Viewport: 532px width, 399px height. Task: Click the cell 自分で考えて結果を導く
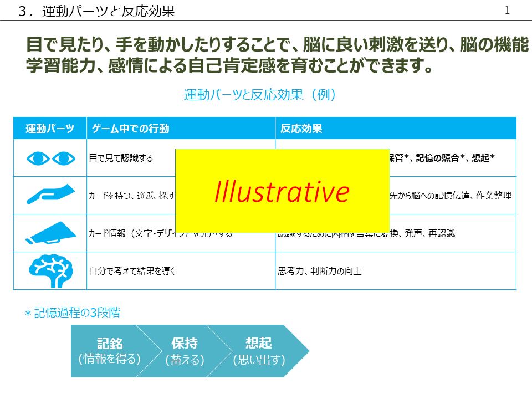(x=181, y=271)
